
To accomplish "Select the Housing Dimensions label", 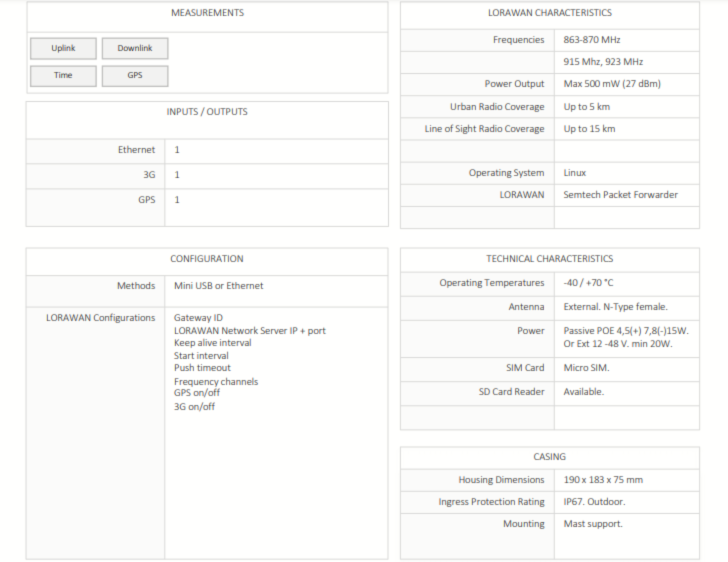I will 501,480.
